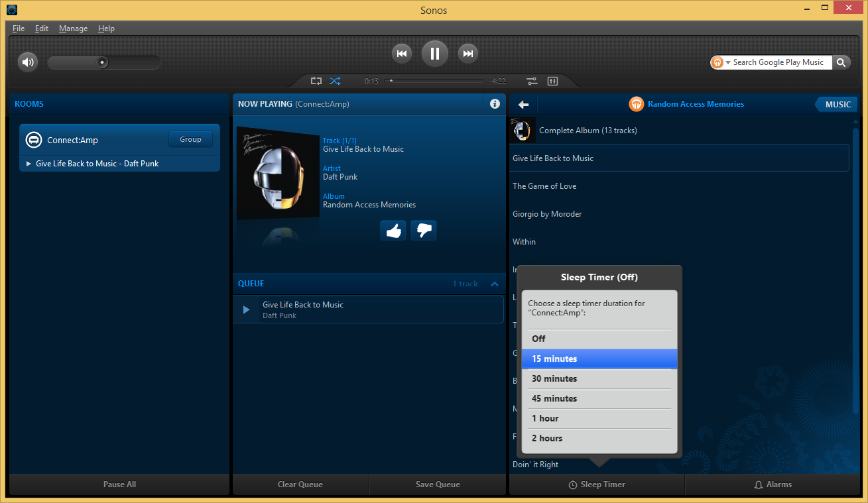Viewport: 868px width, 503px height.
Task: Set sleep timer to 1 hour
Action: coord(599,418)
